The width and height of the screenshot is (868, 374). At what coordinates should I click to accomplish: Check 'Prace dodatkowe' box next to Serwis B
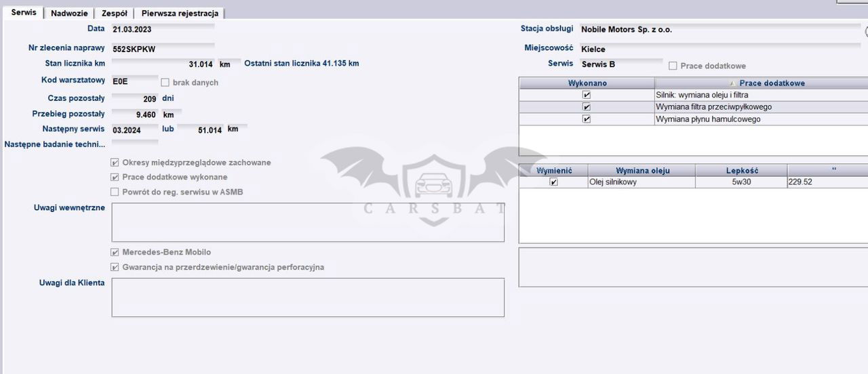[x=673, y=66]
